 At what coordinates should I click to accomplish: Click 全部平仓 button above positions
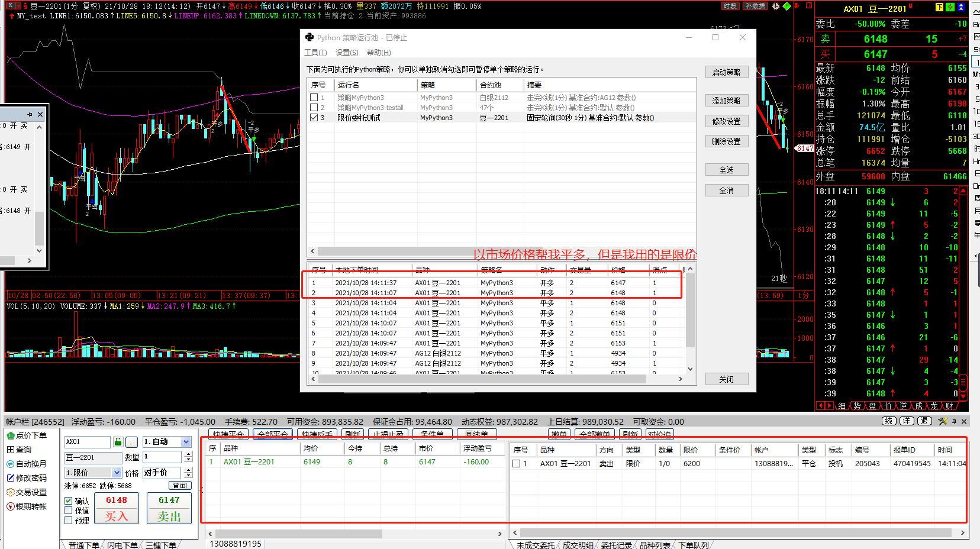click(273, 434)
